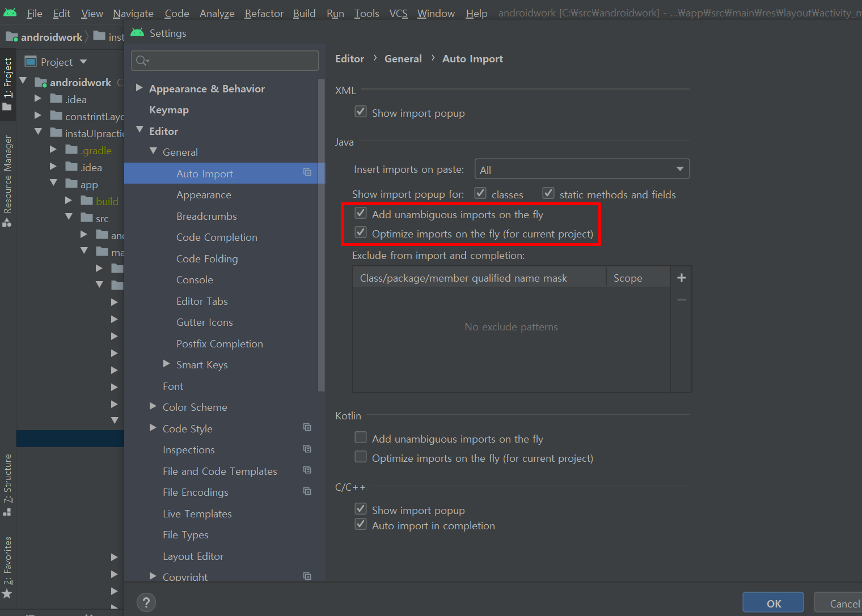
Task: Click the Class/package/member qualified name mask header
Action: coord(479,278)
